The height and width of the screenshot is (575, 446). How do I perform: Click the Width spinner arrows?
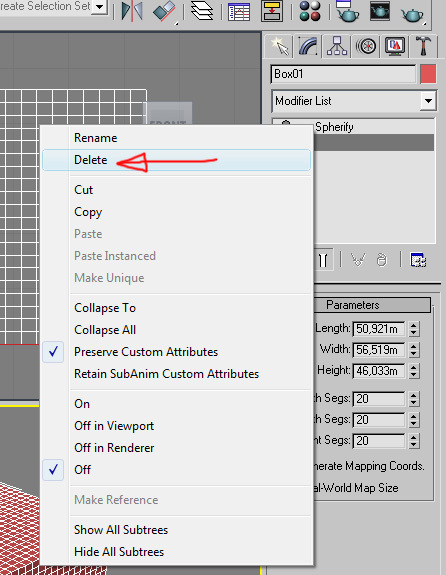tap(414, 350)
